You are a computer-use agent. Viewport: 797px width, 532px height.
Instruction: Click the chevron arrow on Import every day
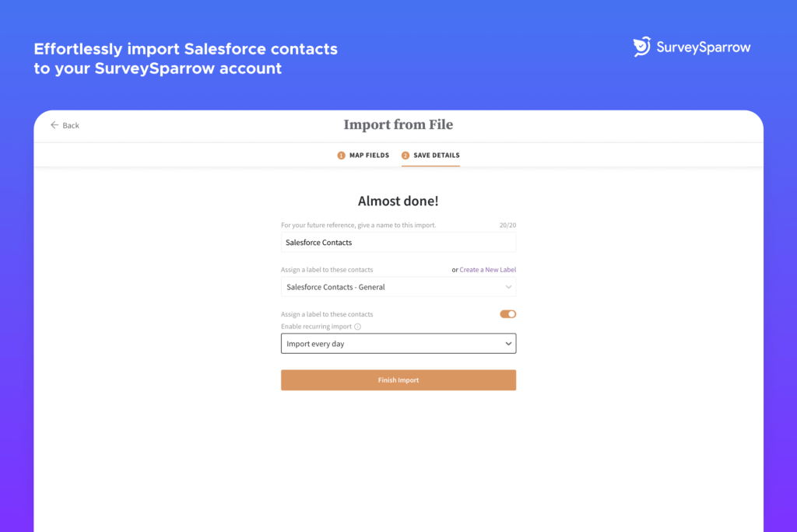pyautogui.click(x=508, y=344)
